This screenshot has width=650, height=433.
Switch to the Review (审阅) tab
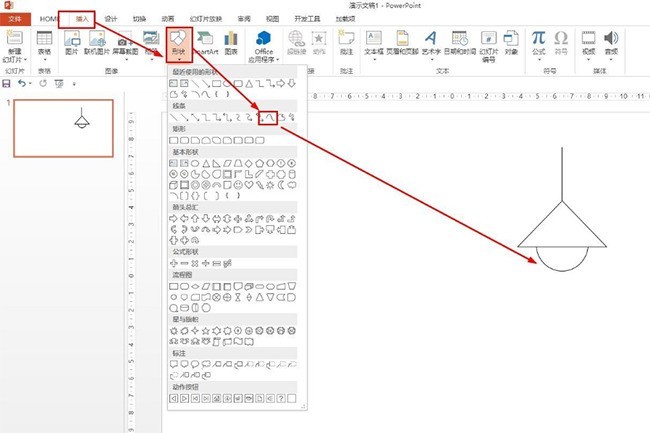tap(244, 19)
